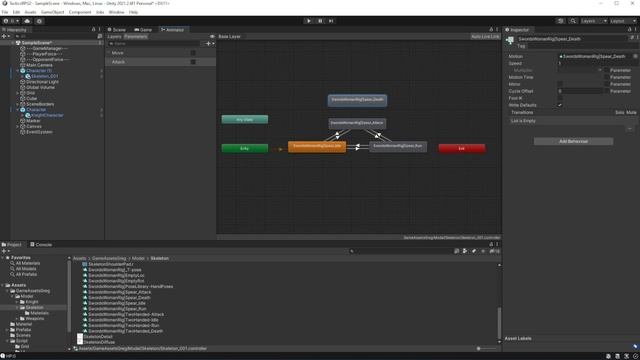Screen dimensions: 640x360
Task: Collapse the Character (1) foldout in Hierarchy
Action: click(18, 71)
